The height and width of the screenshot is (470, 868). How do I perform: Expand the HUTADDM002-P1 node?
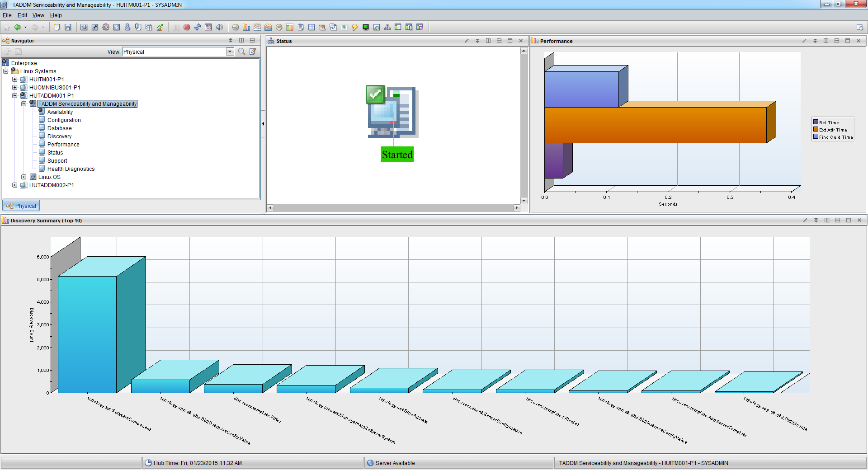15,185
